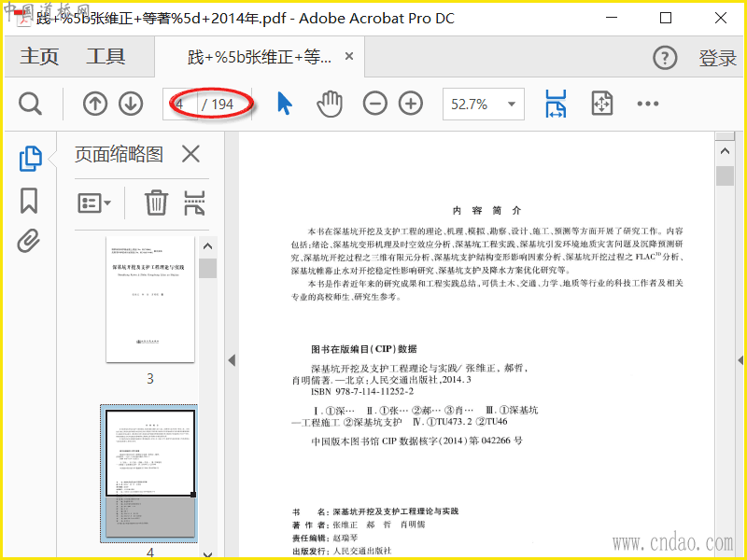Close the 页面缩略图 panel

click(x=190, y=154)
